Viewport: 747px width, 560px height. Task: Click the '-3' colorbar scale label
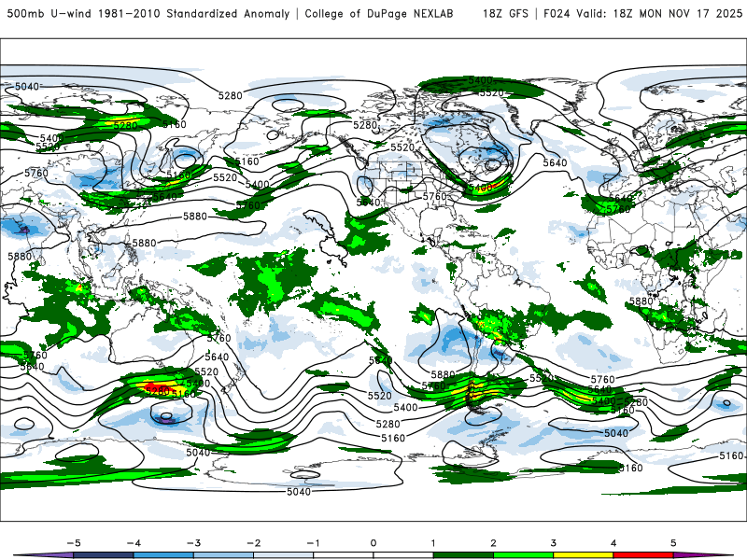[193, 543]
